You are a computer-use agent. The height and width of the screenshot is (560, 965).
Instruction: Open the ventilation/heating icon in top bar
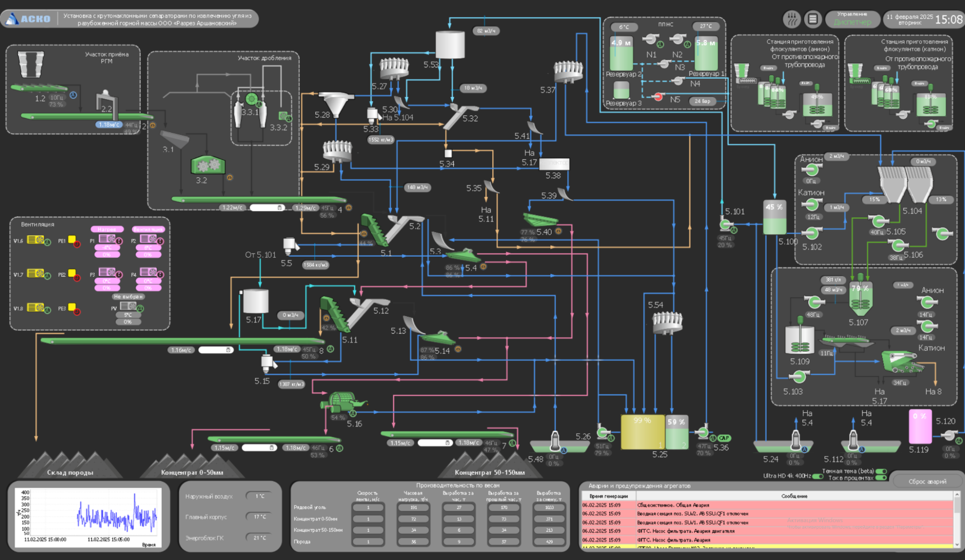(792, 19)
